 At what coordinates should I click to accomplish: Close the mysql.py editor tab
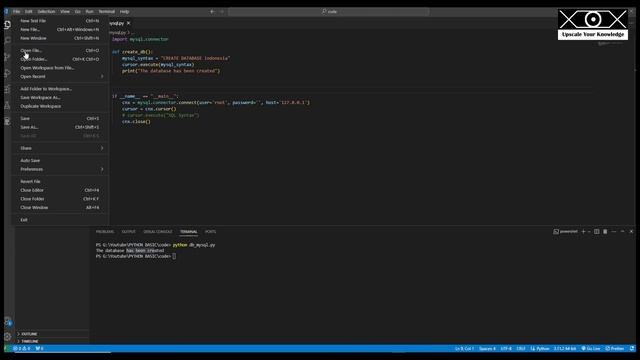[x=128, y=23]
